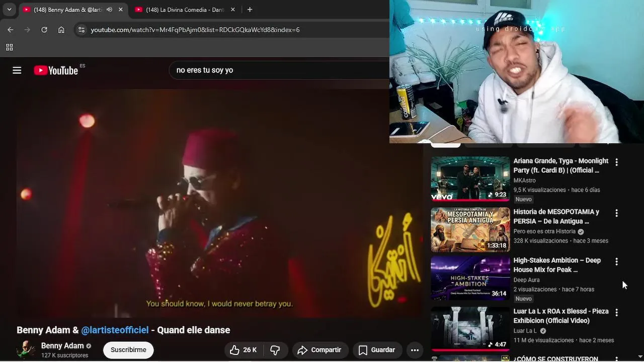
Task: Open options menu for Luar La L video
Action: [x=616, y=312]
